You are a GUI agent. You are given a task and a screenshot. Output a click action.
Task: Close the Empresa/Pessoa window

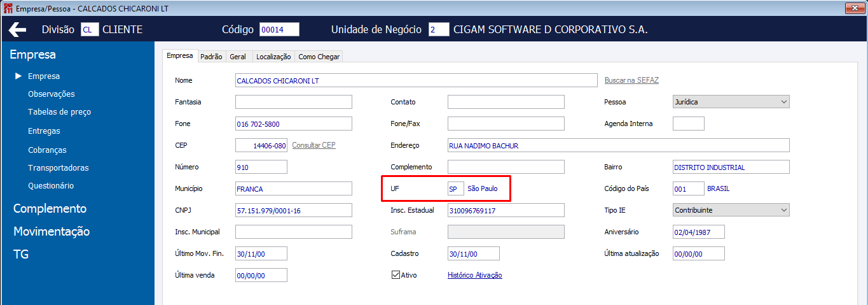(854, 8)
